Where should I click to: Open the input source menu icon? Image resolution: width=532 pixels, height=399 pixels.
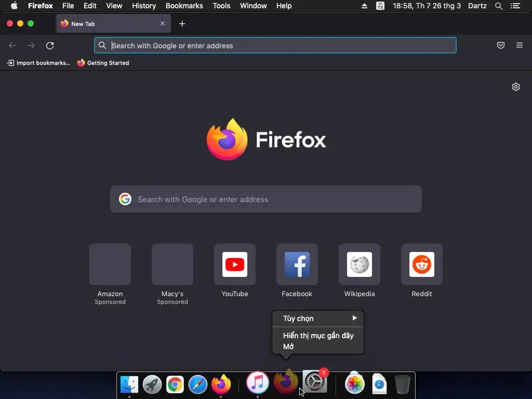click(380, 6)
